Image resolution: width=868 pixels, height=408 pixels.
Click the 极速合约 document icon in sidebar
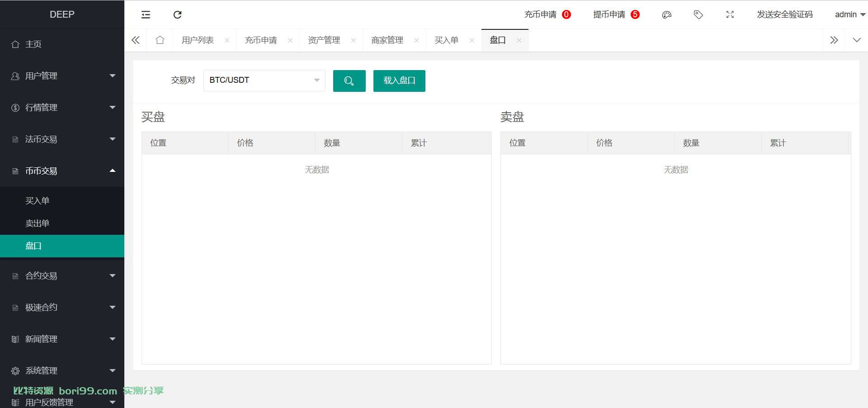pos(15,308)
